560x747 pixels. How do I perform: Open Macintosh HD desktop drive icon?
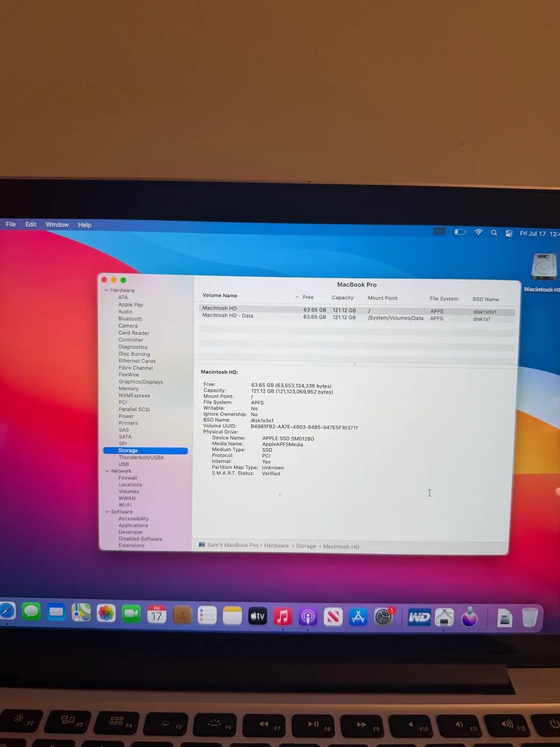pos(544,268)
